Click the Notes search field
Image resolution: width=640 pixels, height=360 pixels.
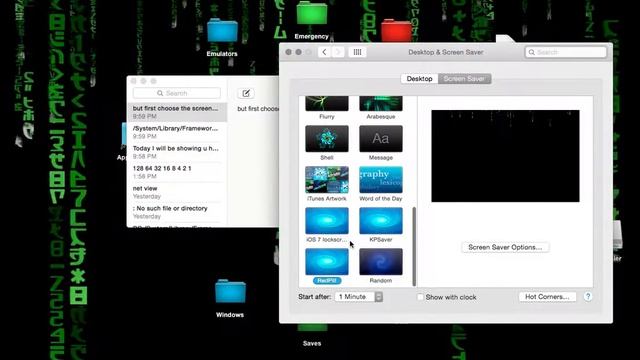177,93
